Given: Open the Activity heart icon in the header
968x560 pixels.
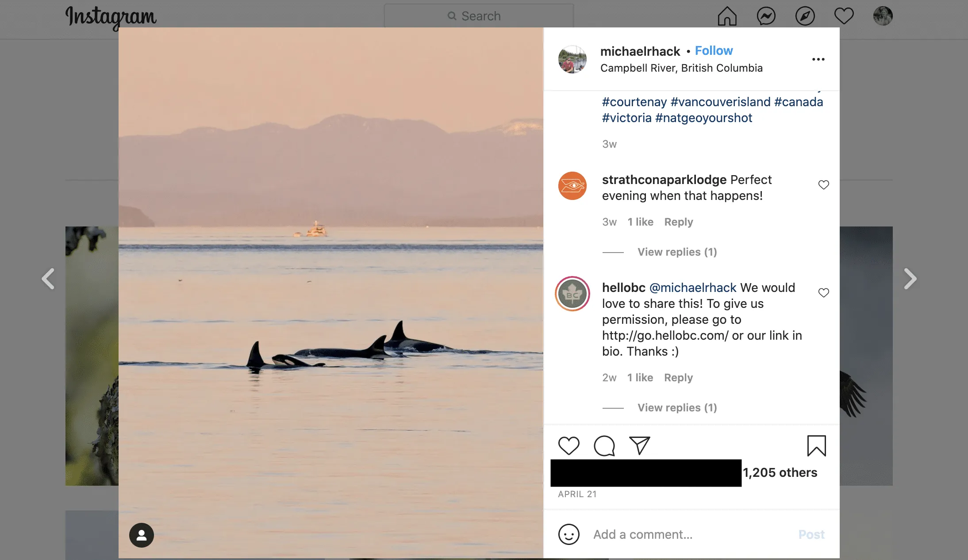Looking at the screenshot, I should pyautogui.click(x=844, y=16).
